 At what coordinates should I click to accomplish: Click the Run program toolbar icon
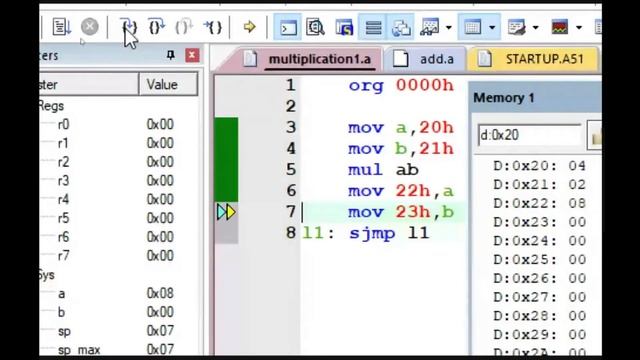61,27
